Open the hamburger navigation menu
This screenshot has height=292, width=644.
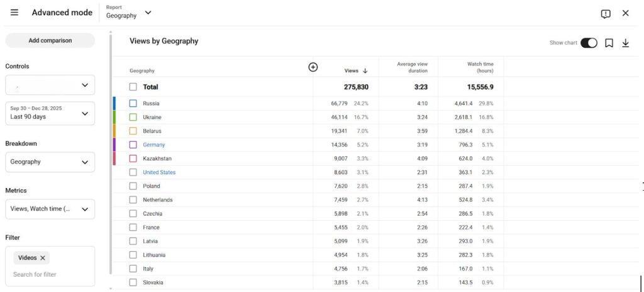pos(14,13)
